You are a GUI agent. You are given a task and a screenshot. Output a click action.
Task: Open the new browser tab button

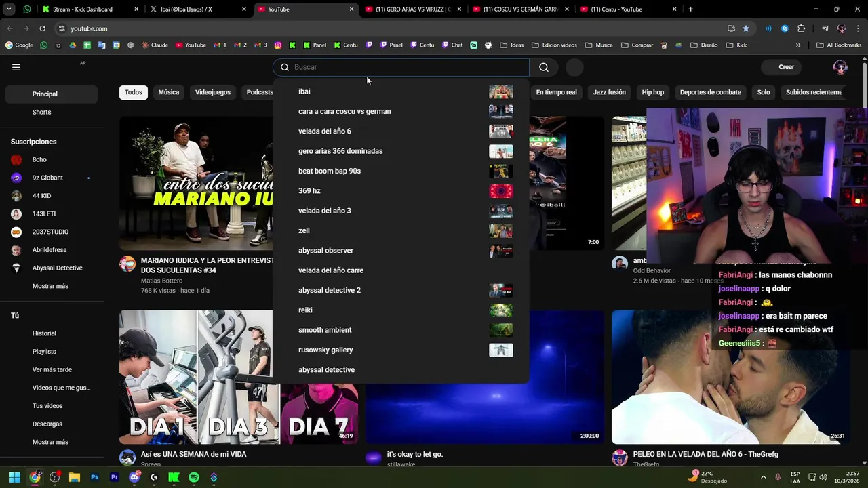(690, 9)
